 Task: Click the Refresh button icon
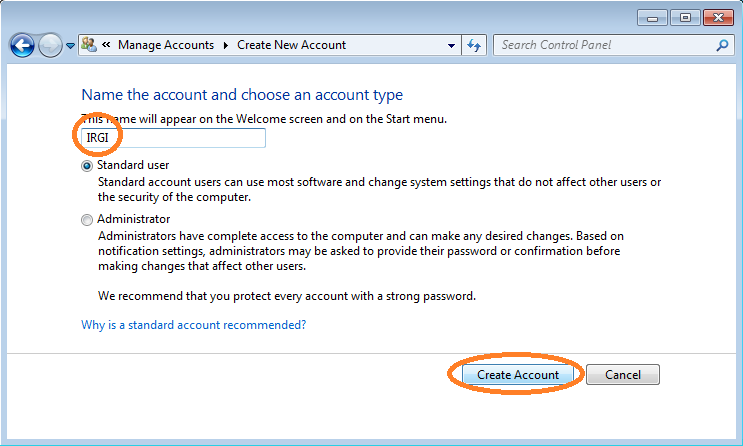[x=474, y=46]
